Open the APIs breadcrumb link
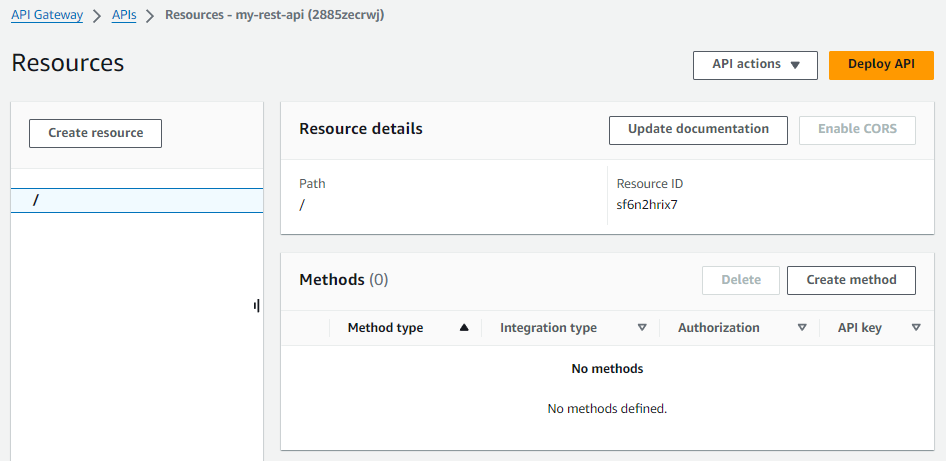The image size is (946, 461). tap(124, 15)
